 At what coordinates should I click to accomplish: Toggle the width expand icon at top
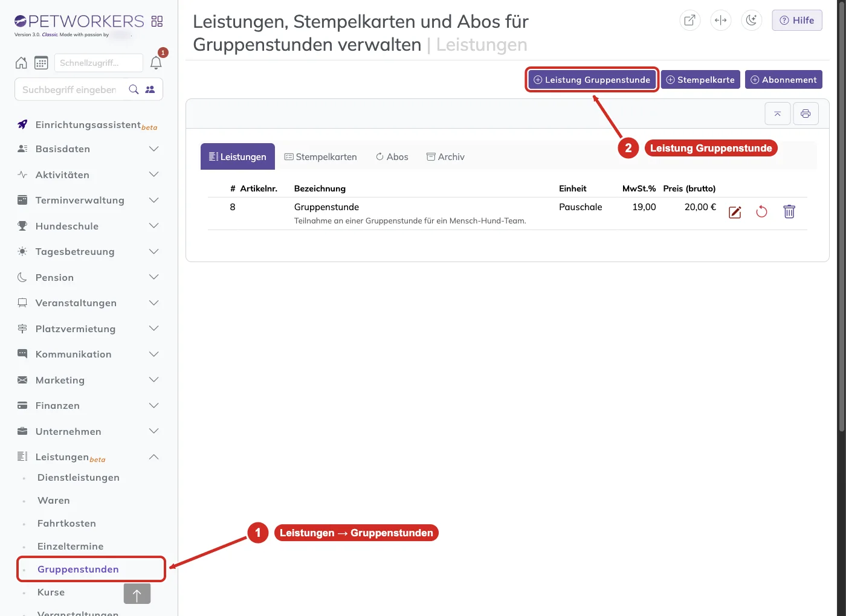[x=720, y=20]
